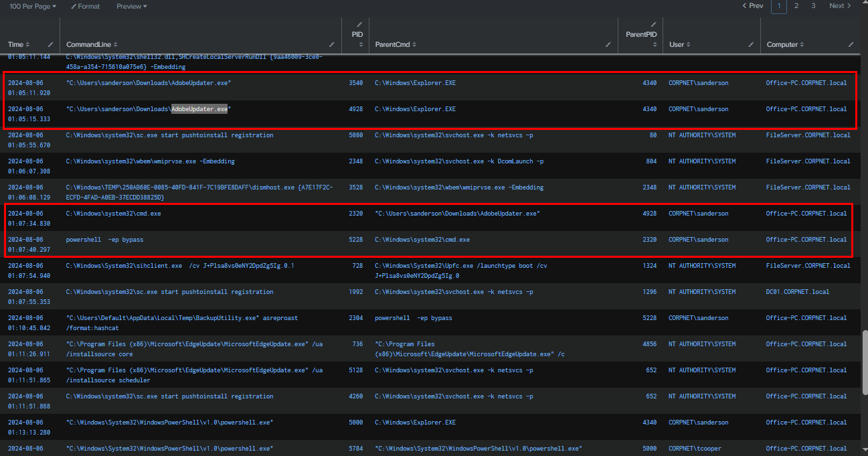Click the edit pencil in the PID column
Viewport: 868px width, 456px height.
(360, 24)
